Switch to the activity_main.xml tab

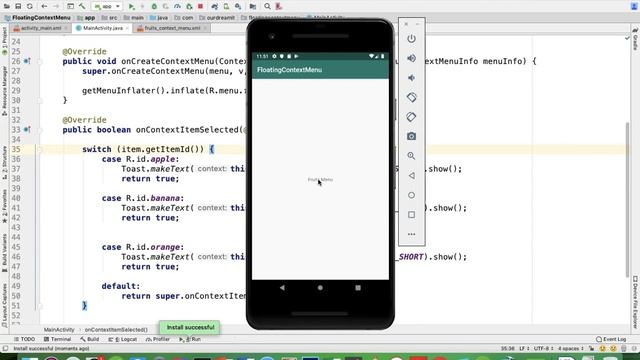[x=41, y=28]
